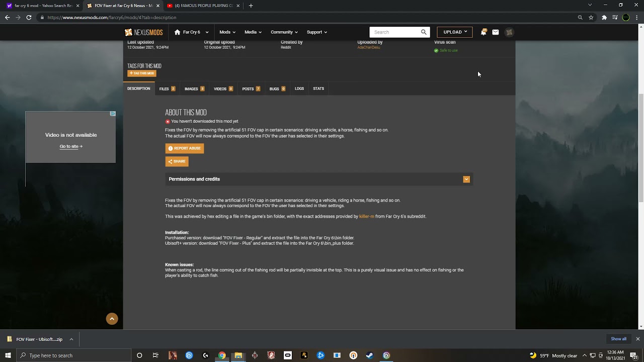Image resolution: width=644 pixels, height=362 pixels.
Task: Open Chrome from the taskbar
Action: coord(222,355)
